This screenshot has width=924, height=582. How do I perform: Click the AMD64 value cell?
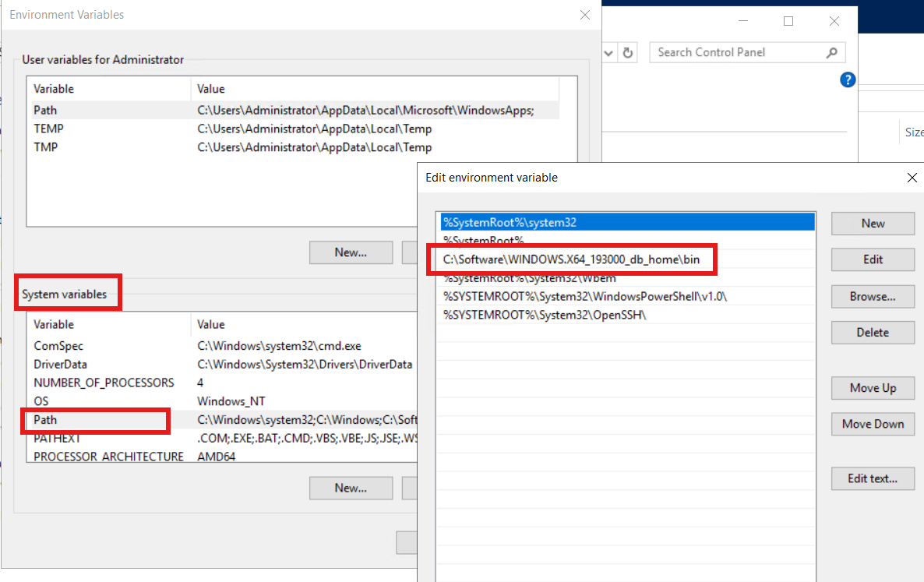click(217, 457)
